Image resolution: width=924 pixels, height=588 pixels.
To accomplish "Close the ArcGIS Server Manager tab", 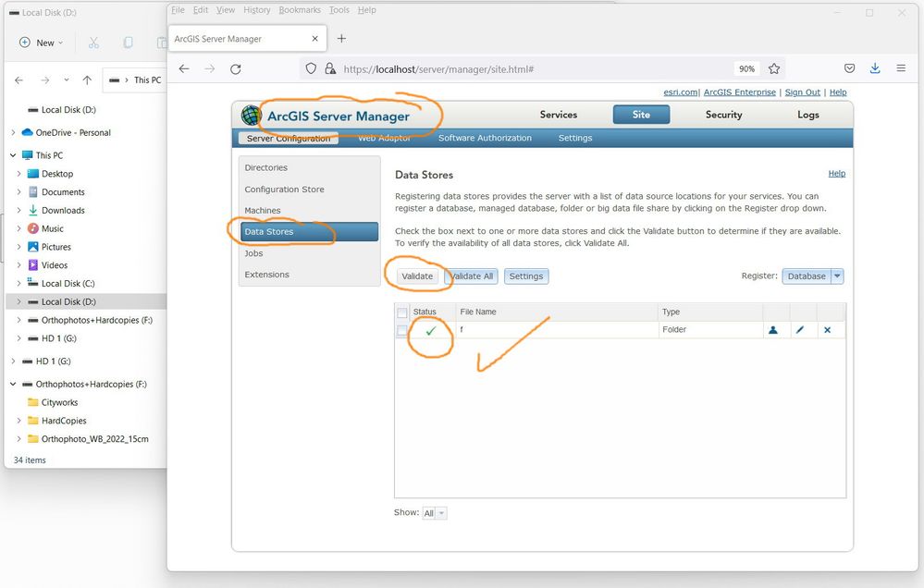I will point(315,39).
